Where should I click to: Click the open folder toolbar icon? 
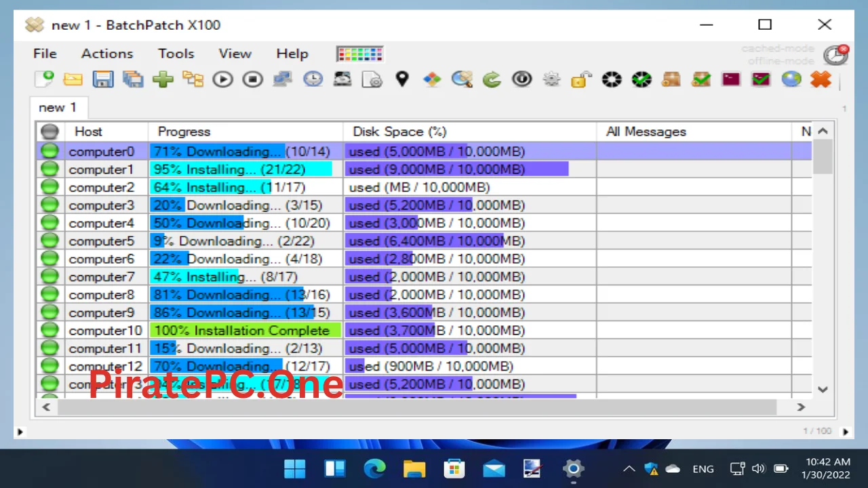pos(73,79)
